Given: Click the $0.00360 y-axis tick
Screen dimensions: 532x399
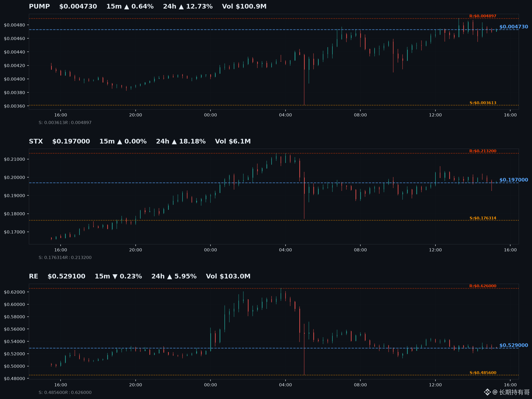Looking at the screenshot, I should pyautogui.click(x=14, y=106).
